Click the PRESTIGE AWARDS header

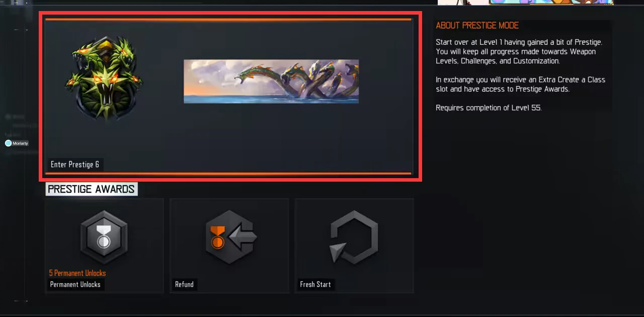[91, 189]
